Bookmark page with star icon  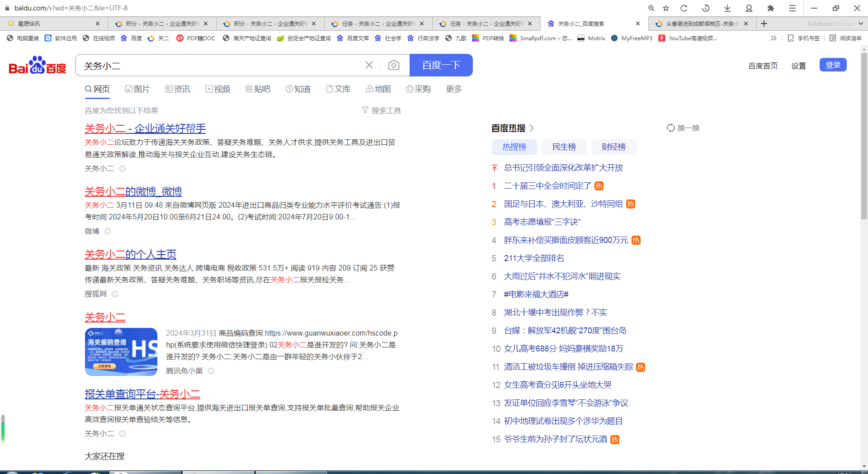tap(666, 8)
